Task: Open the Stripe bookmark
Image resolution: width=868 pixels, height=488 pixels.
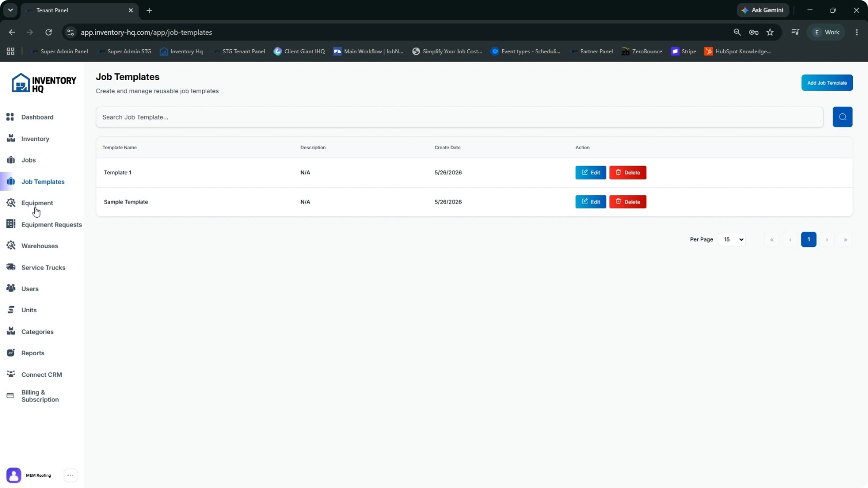Action: tap(683, 51)
